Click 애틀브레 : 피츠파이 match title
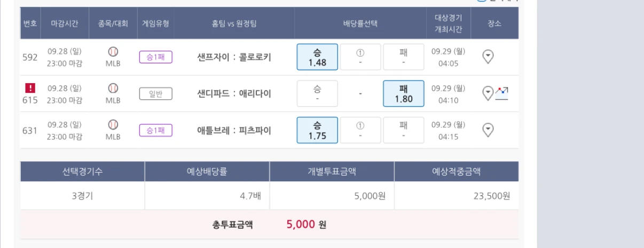644x248 pixels. click(x=234, y=130)
